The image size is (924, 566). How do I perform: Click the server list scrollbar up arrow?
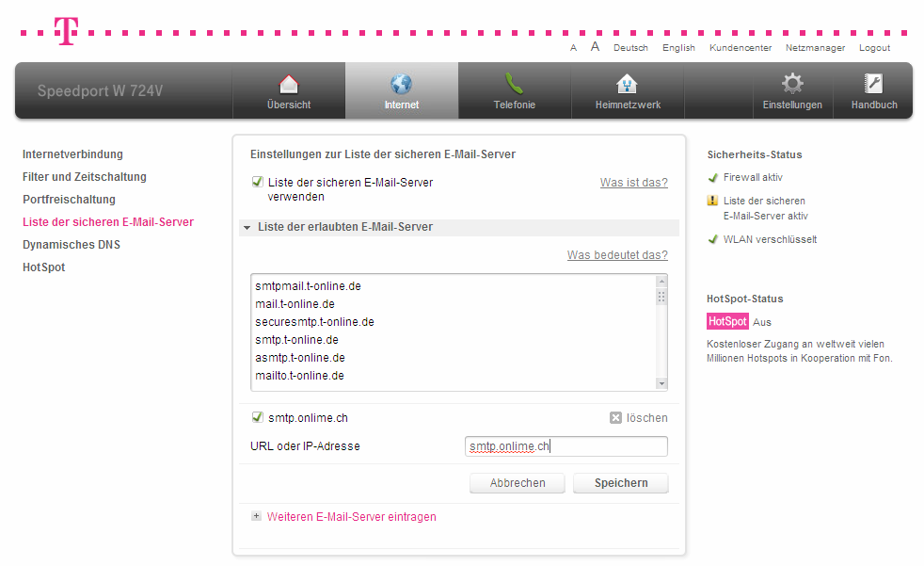click(x=661, y=281)
